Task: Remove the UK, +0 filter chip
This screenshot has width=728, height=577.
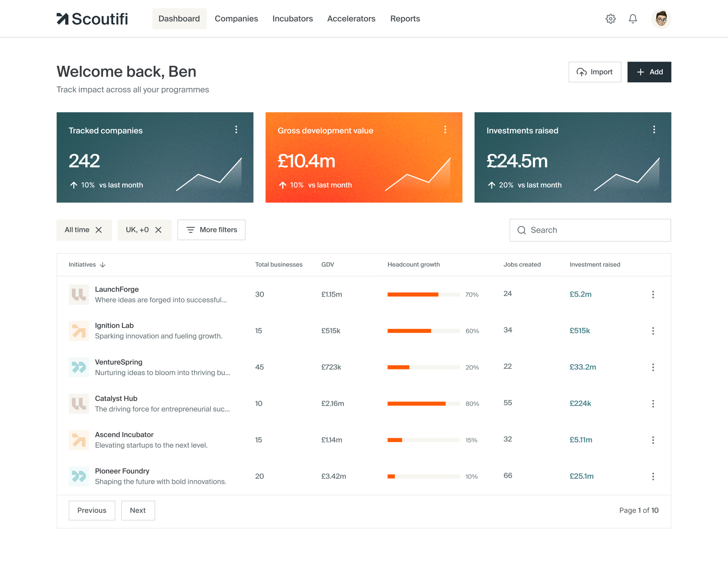Action: [158, 230]
